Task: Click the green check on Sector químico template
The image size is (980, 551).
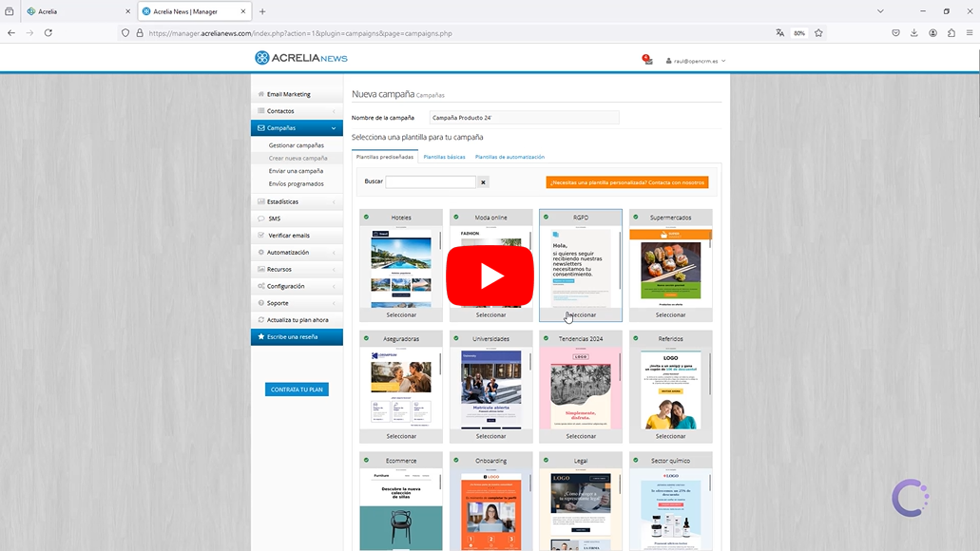Action: coord(636,461)
